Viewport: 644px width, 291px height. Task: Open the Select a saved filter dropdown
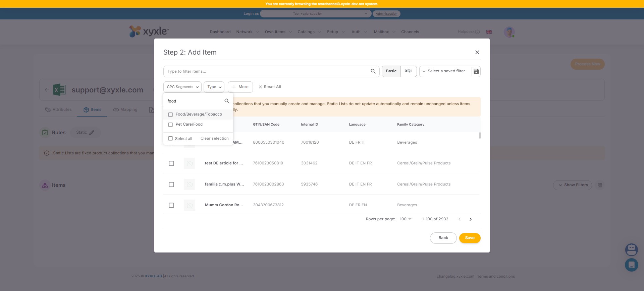click(x=445, y=71)
